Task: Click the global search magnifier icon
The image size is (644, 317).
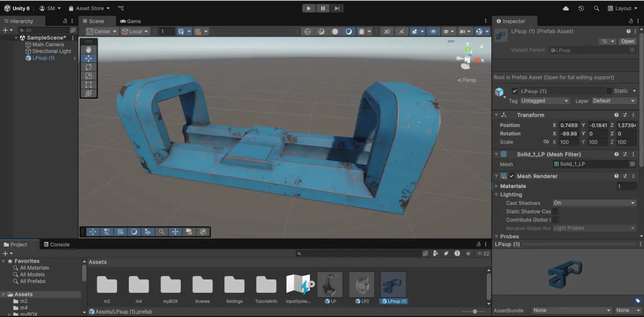Action: [596, 8]
